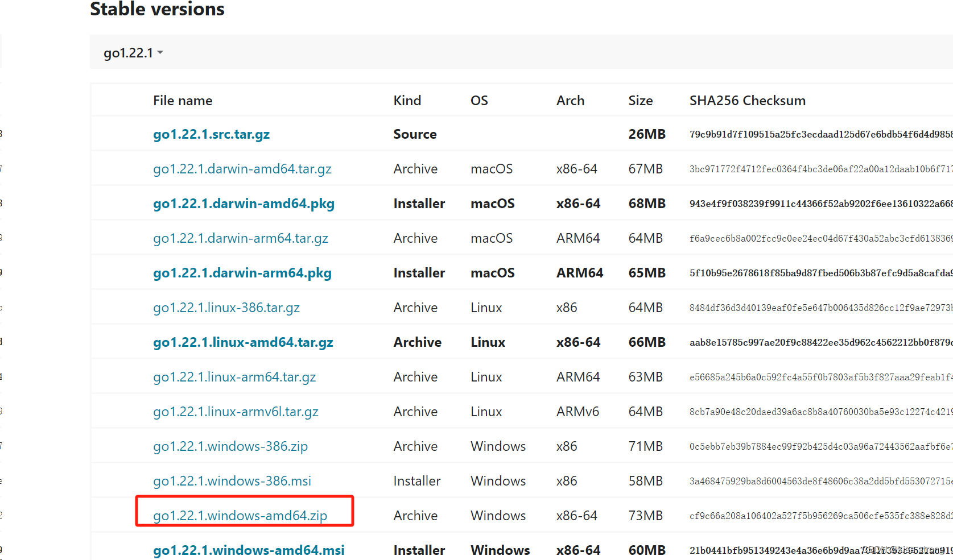
Task: Select Windows cell in windows-386.zip row
Action: (498, 446)
